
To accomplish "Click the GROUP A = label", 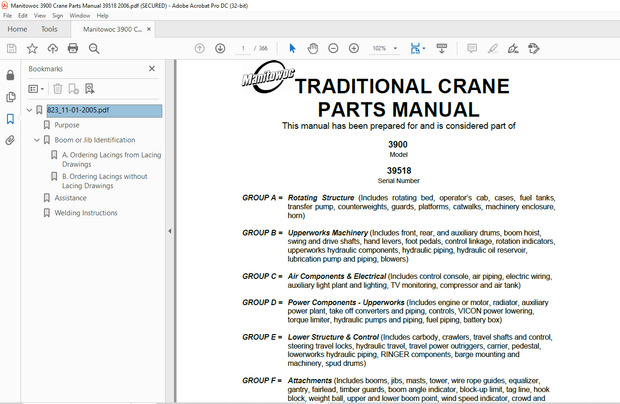I will click(263, 198).
